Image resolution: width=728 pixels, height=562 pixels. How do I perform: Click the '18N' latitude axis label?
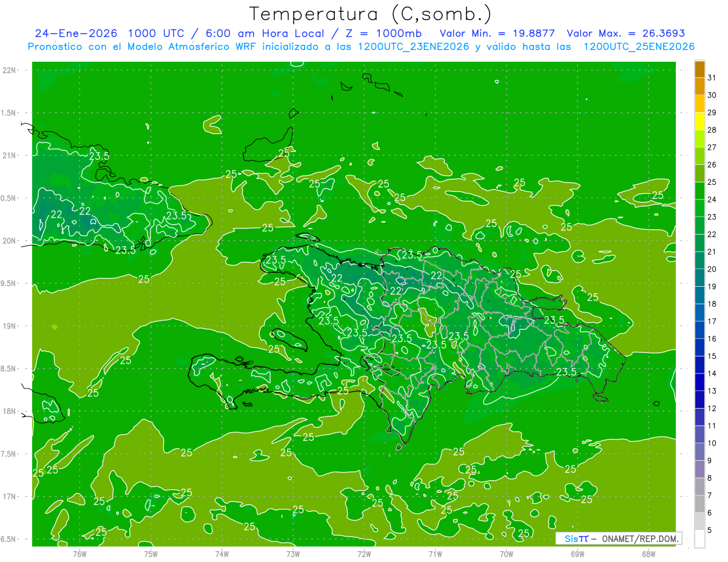[x=10, y=411]
